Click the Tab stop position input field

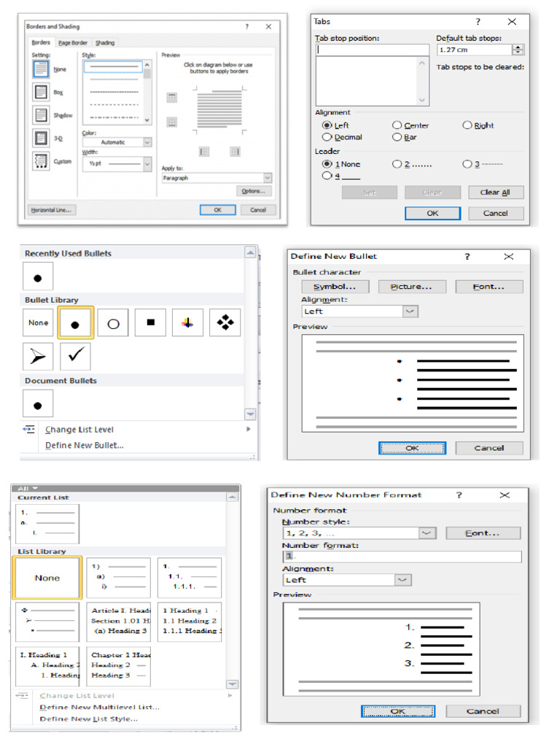click(372, 50)
